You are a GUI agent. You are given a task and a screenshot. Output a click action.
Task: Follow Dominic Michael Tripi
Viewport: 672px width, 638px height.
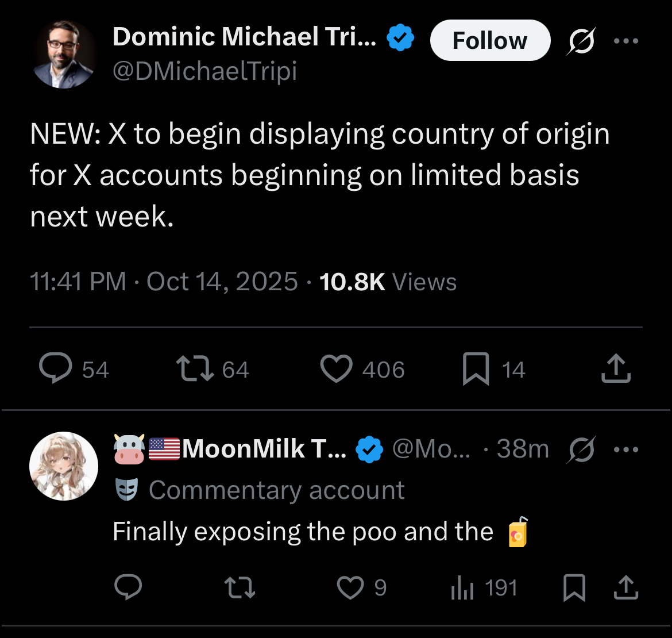point(489,41)
